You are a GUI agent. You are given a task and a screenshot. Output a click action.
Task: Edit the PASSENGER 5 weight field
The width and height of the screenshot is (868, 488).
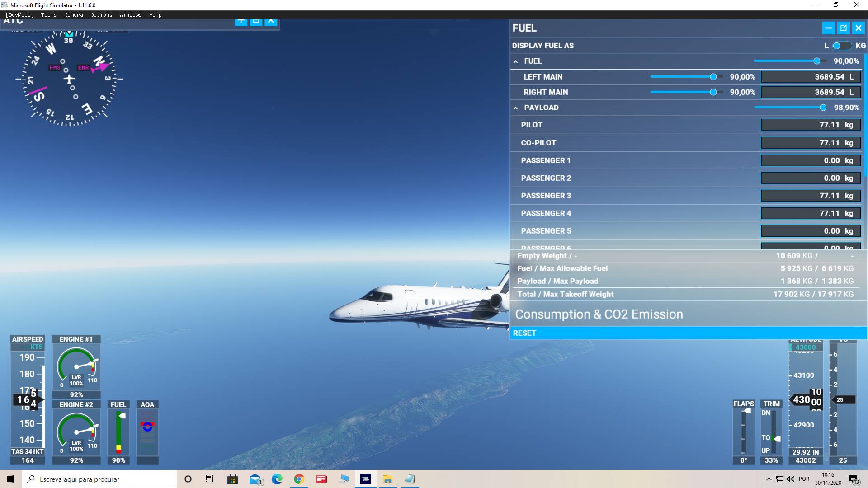coord(811,231)
